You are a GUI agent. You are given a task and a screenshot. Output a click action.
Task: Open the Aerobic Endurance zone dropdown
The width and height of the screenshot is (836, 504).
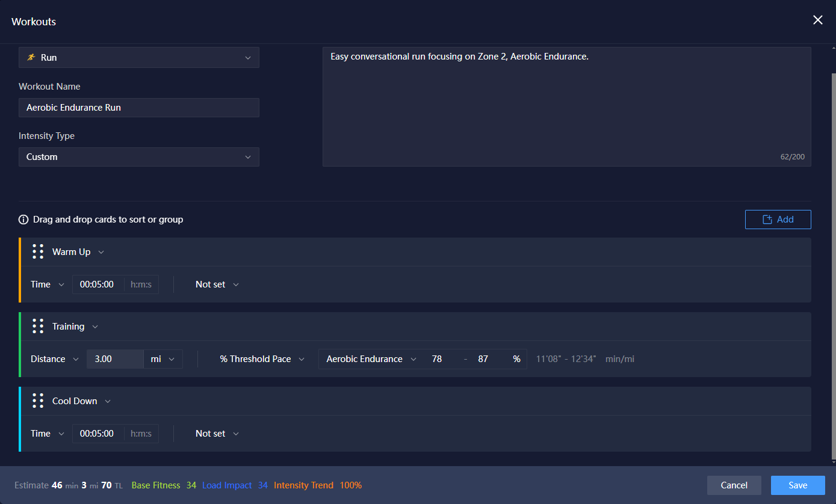click(371, 359)
